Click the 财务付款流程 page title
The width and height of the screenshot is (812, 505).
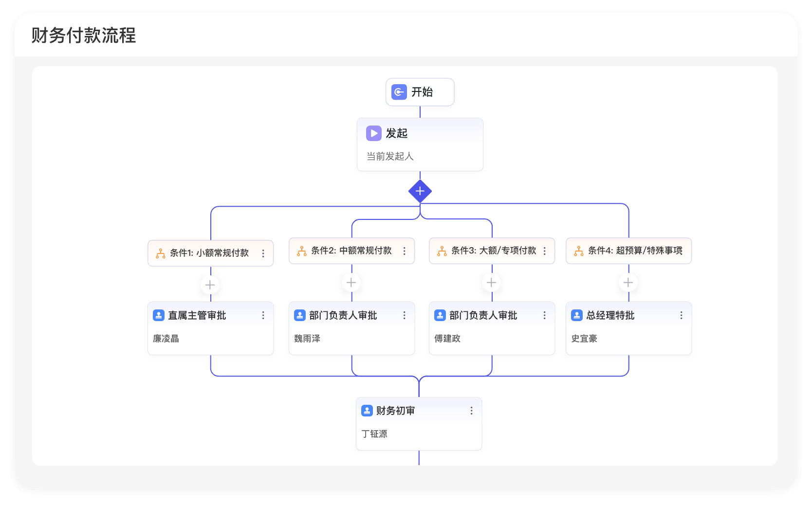(x=84, y=36)
